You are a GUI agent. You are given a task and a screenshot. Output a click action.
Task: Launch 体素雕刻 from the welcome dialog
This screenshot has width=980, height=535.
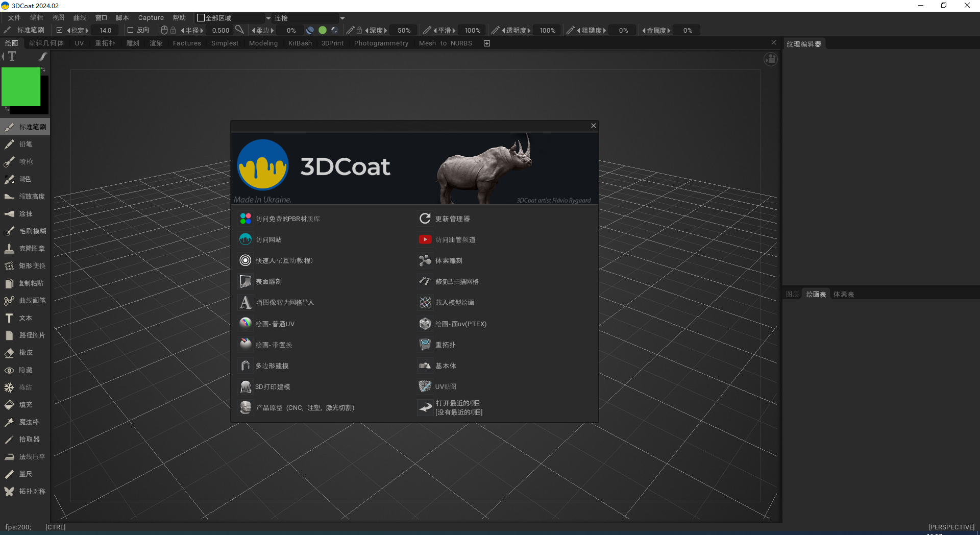tap(448, 260)
